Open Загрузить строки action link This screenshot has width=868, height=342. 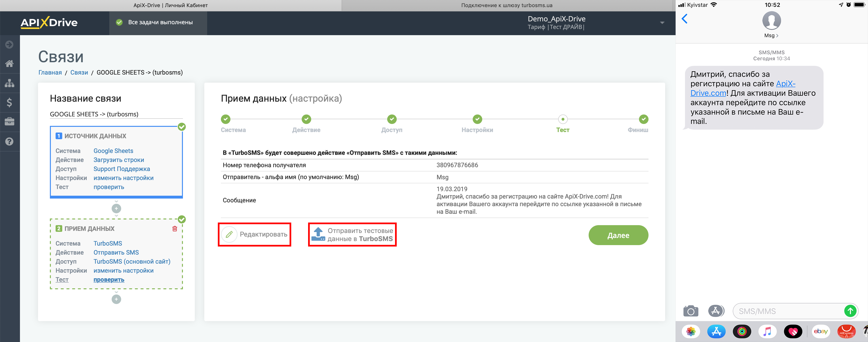tap(119, 160)
